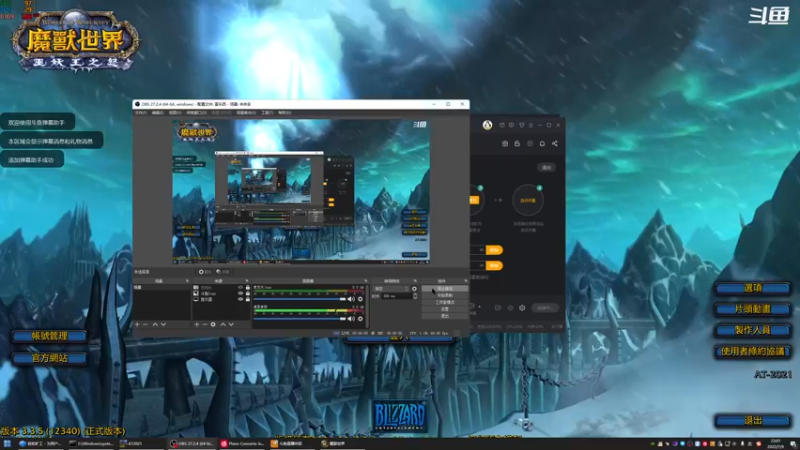800x450 pixels.
Task: Click the 選項 button in the WoW menu
Action: point(753,288)
